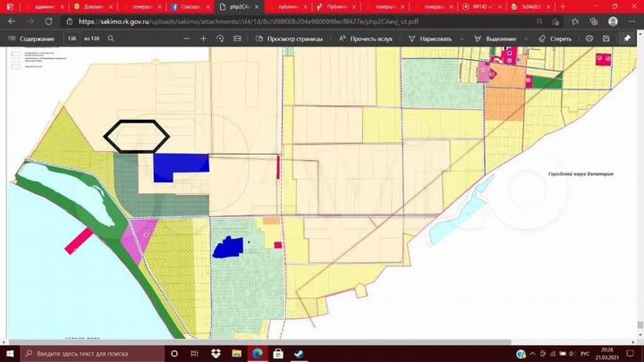Screen dimensions: 644x362
Task: Click the Edge icon on taskbar
Action: click(x=258, y=353)
